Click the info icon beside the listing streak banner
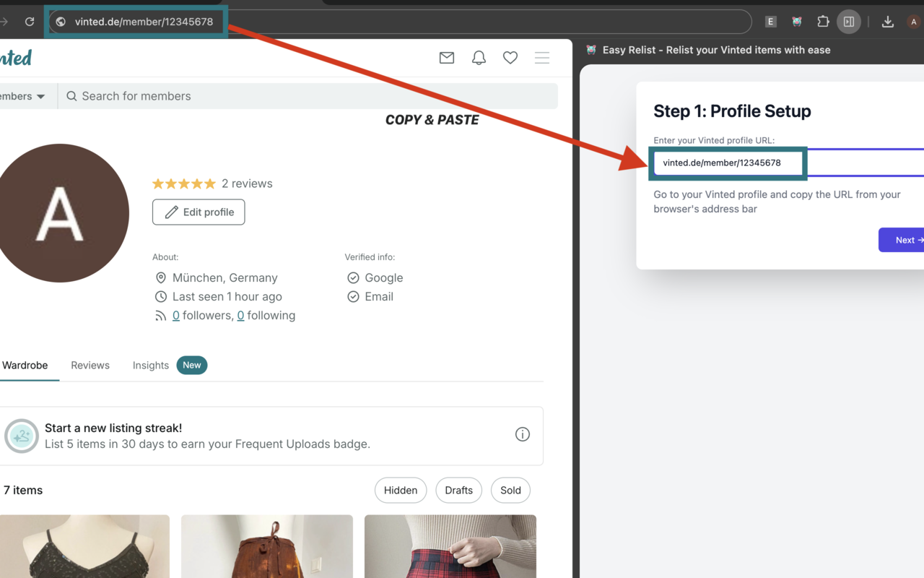The image size is (924, 578). pos(523,433)
